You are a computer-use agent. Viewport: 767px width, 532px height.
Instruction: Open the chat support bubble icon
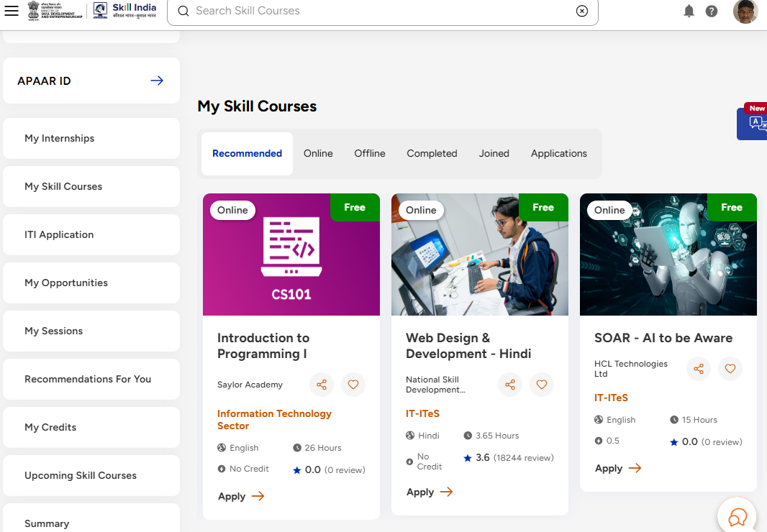click(x=737, y=517)
